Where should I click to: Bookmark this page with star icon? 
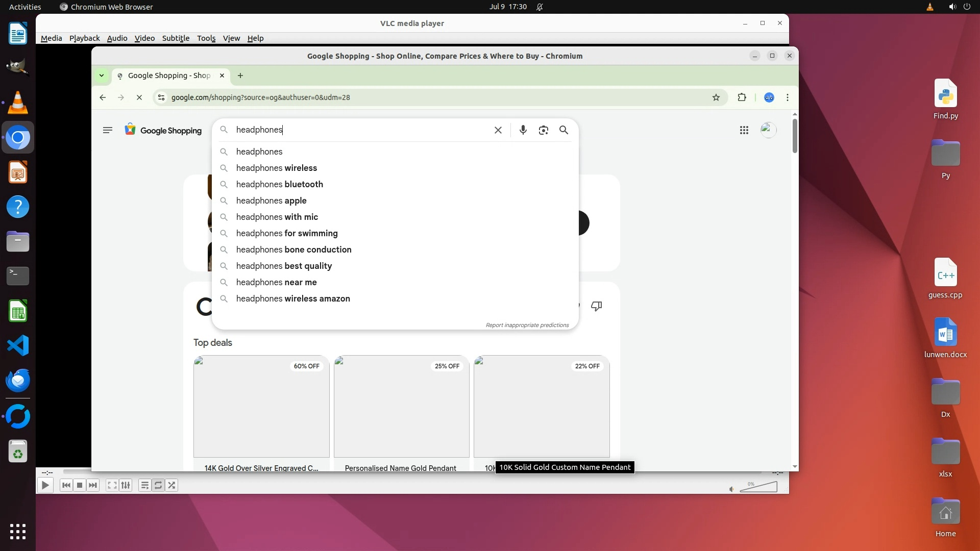coord(716,97)
